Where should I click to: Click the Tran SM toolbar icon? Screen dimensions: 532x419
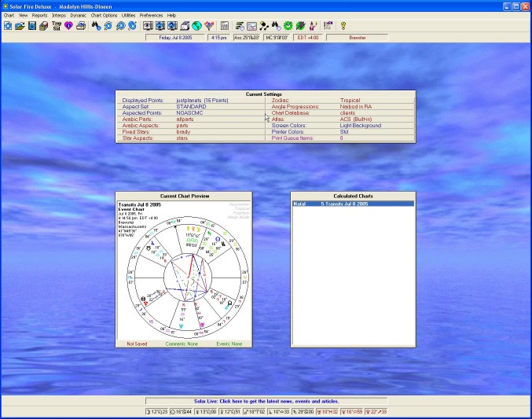pyautogui.click(x=56, y=26)
